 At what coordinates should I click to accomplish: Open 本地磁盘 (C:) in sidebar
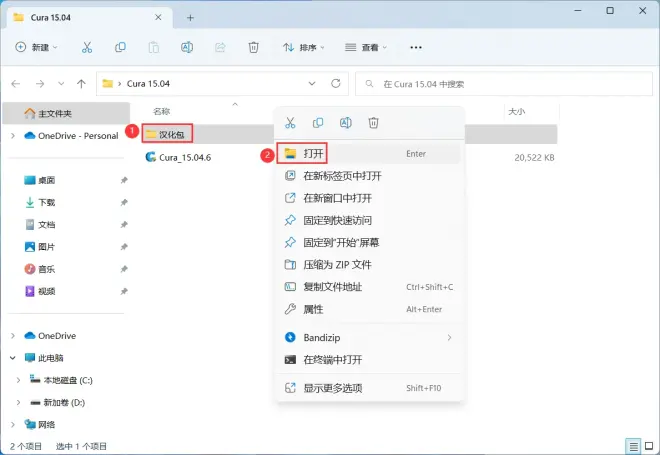click(61, 380)
